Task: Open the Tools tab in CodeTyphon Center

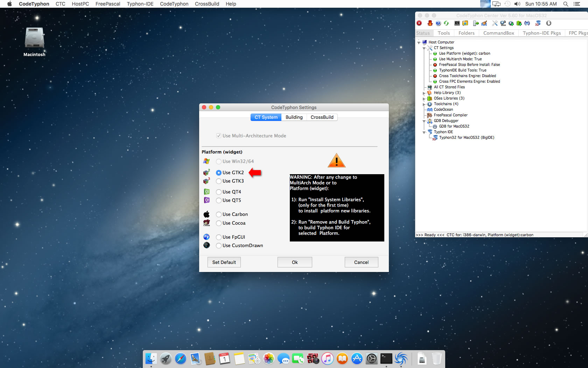Action: 444,33
